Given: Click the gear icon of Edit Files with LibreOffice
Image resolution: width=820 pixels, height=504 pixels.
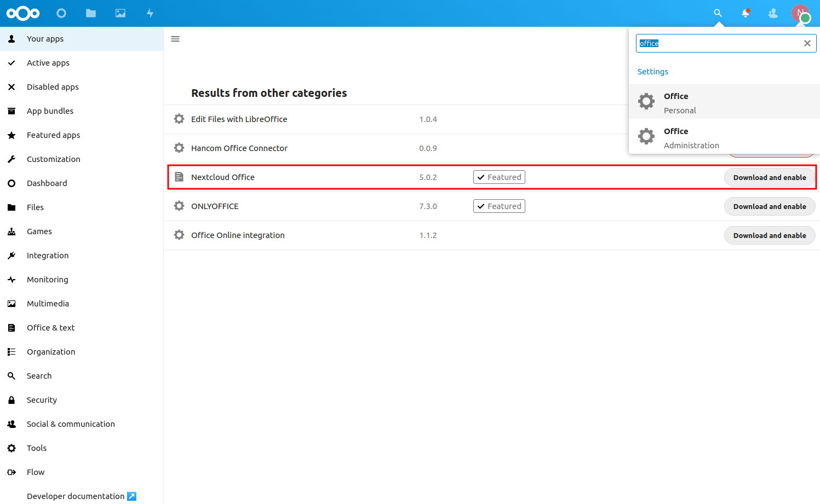Looking at the screenshot, I should coord(179,119).
